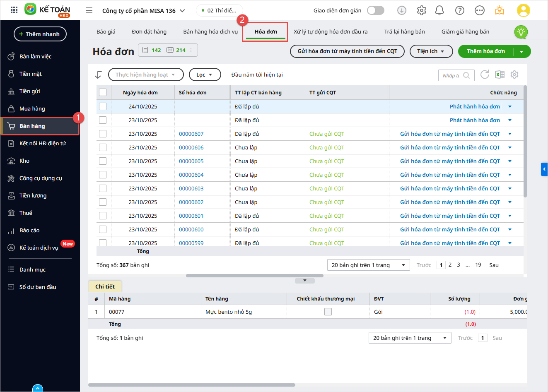Open the Lọc filter dropdown

click(x=205, y=75)
